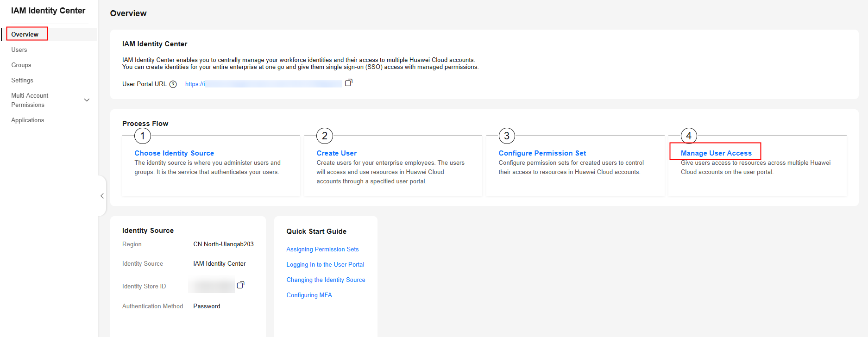868x337 pixels.
Task: Expand the Multi-Account Permissions menu
Action: click(x=87, y=100)
